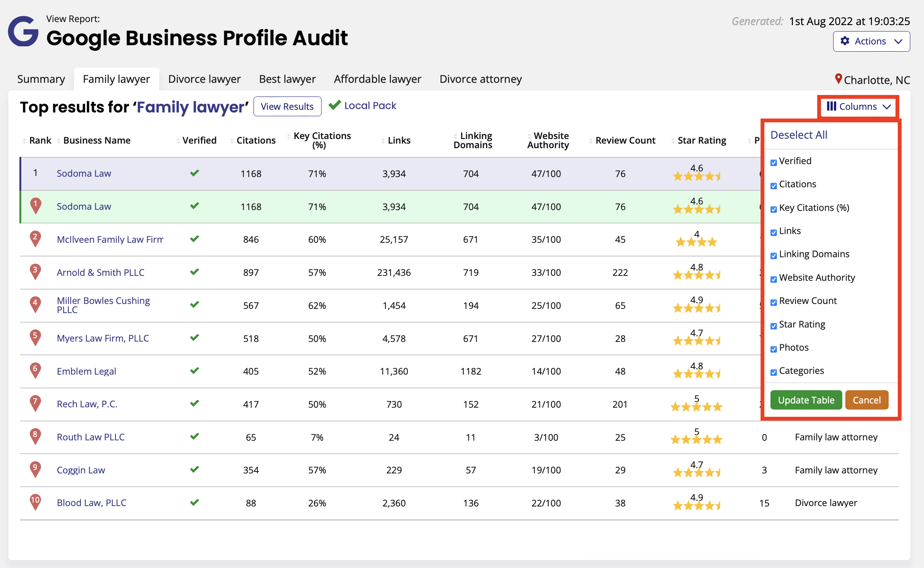Open the Myers Law Firm, PLLC link
The width and height of the screenshot is (924, 568).
pyautogui.click(x=103, y=338)
